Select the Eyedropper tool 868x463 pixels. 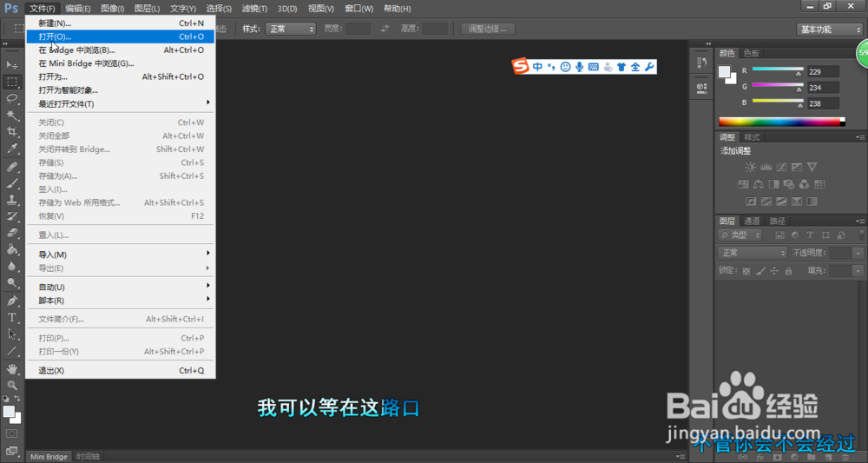click(x=11, y=149)
